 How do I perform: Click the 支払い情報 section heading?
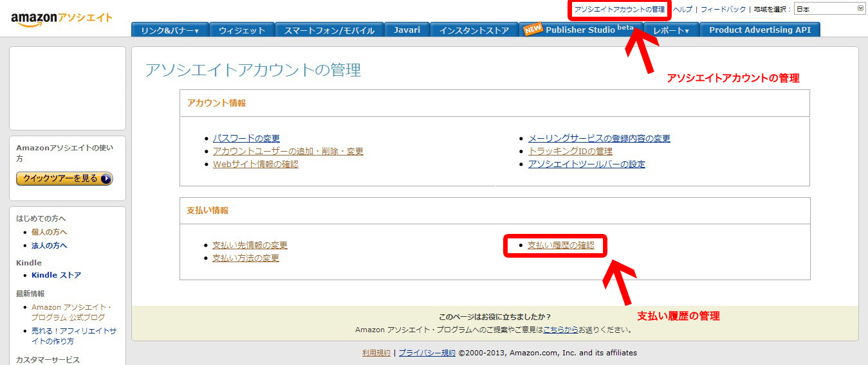[207, 210]
